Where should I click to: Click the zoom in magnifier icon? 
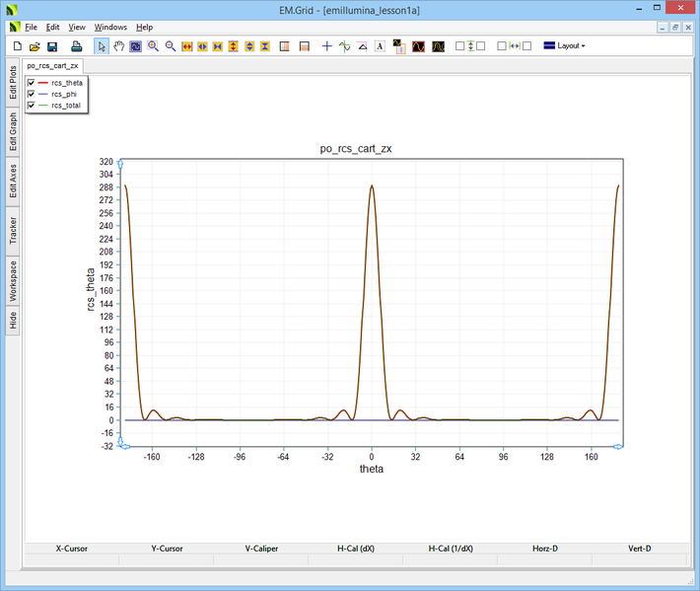pos(153,46)
